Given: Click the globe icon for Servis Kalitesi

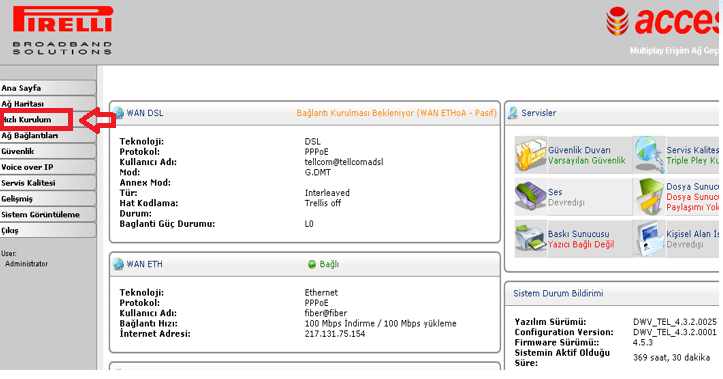Looking at the screenshot, I should pos(649,155).
